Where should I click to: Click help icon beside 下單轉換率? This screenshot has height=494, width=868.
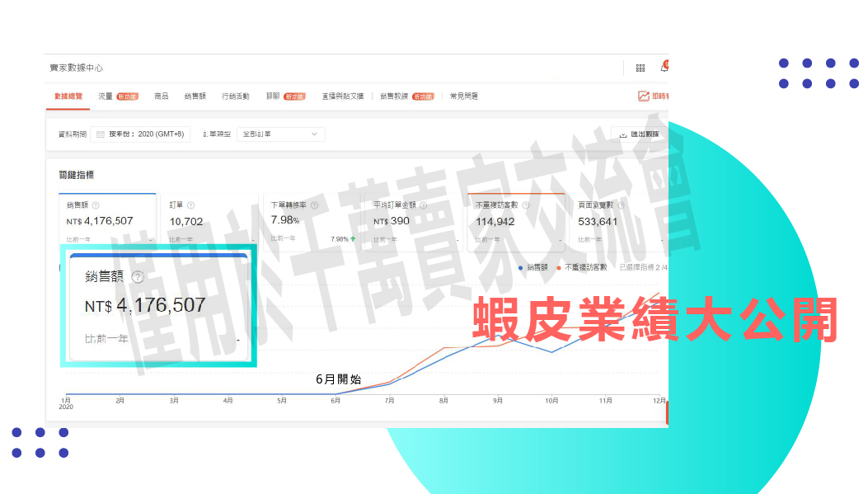(312, 205)
